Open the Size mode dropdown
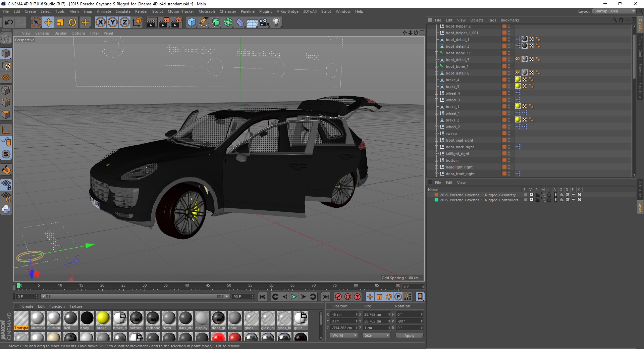Image resolution: width=644 pixels, height=349 pixels. [x=376, y=335]
